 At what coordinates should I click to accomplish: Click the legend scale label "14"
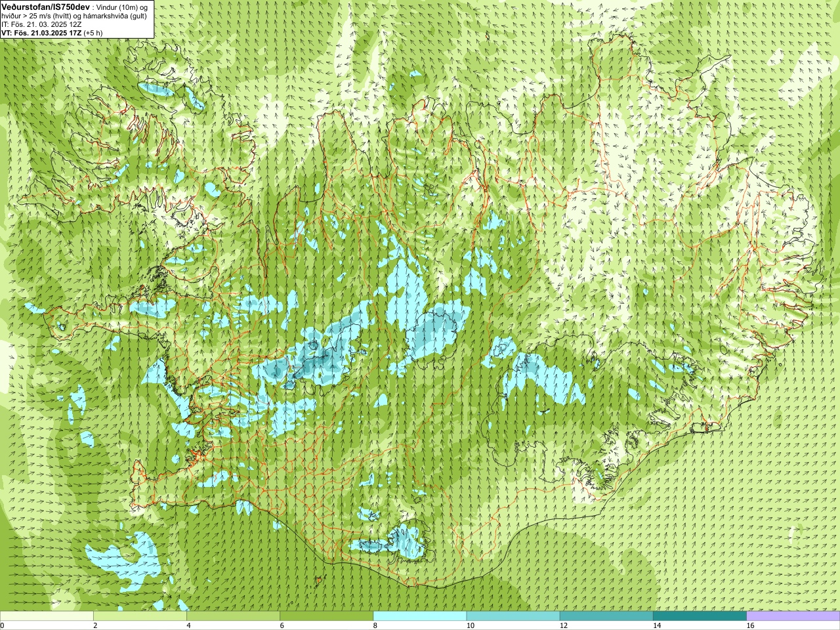(x=656, y=625)
